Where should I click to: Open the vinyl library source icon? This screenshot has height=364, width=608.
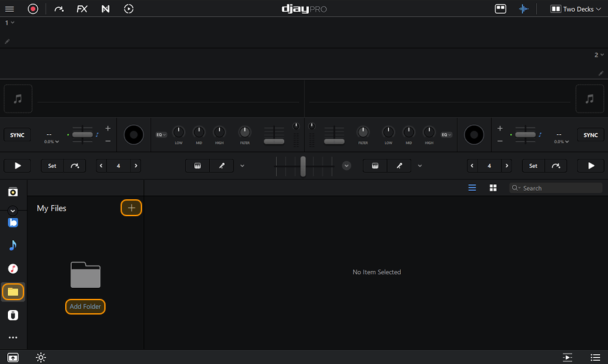point(13,192)
